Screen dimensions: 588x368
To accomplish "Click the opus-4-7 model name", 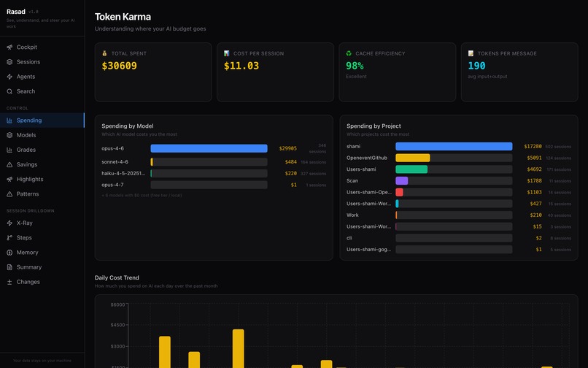I will (112, 185).
